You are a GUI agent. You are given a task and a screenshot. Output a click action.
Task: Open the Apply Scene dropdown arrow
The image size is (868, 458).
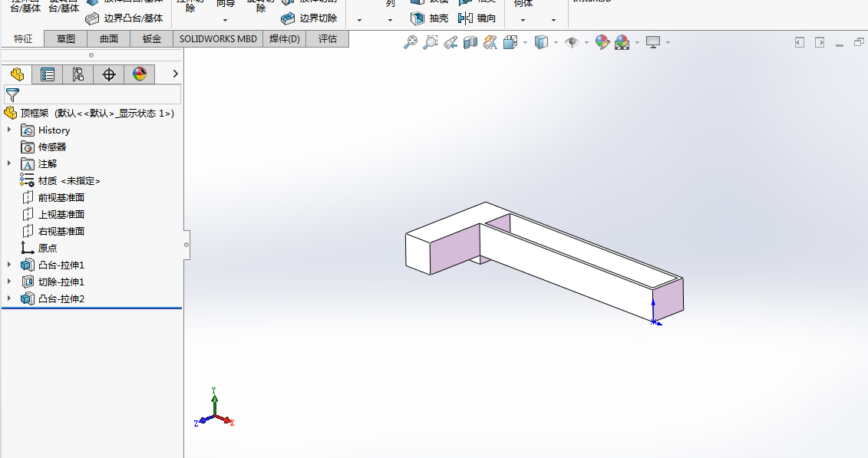637,43
